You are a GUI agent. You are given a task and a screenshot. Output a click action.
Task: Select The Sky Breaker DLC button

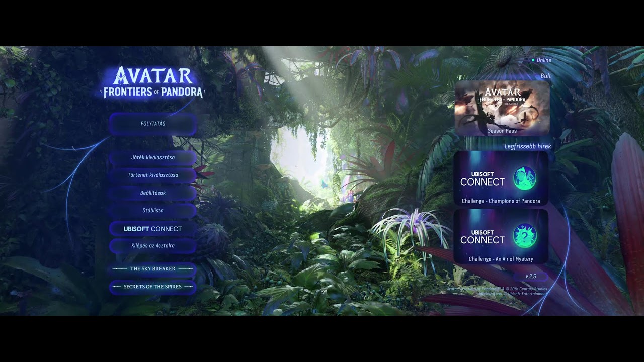tap(153, 269)
